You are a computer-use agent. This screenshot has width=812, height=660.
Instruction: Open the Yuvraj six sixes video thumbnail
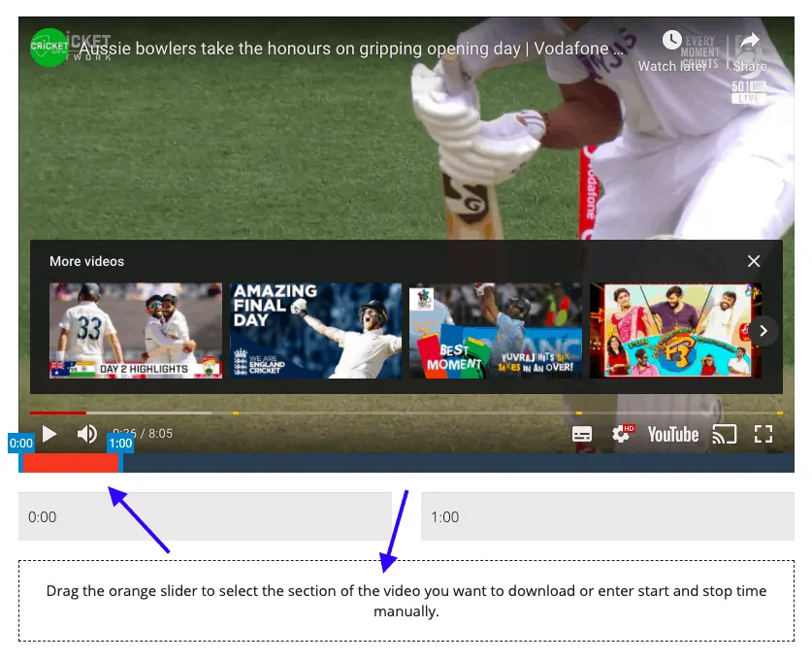pos(496,330)
